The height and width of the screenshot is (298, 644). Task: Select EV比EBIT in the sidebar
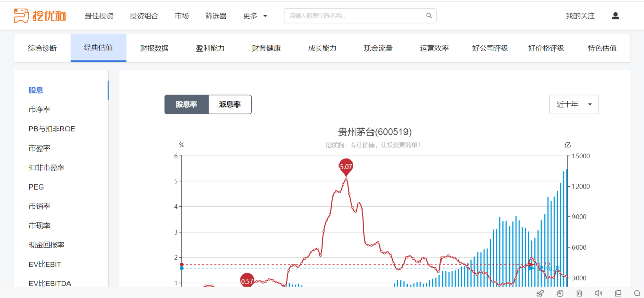click(x=45, y=264)
